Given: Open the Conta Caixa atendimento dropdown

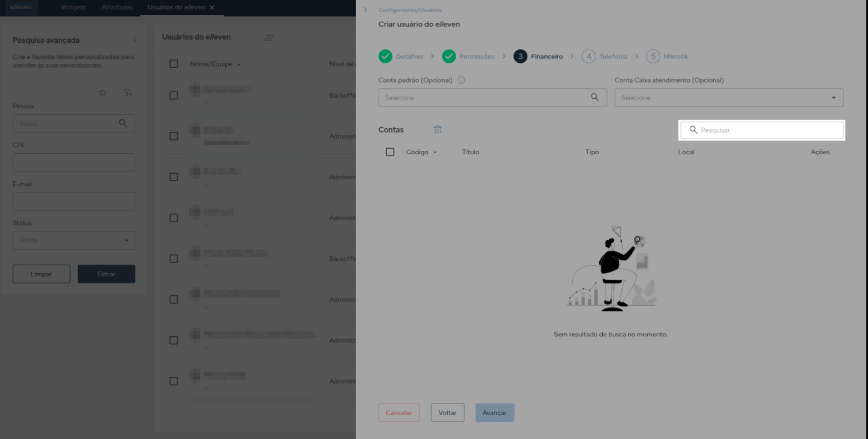Looking at the screenshot, I should click(x=728, y=98).
